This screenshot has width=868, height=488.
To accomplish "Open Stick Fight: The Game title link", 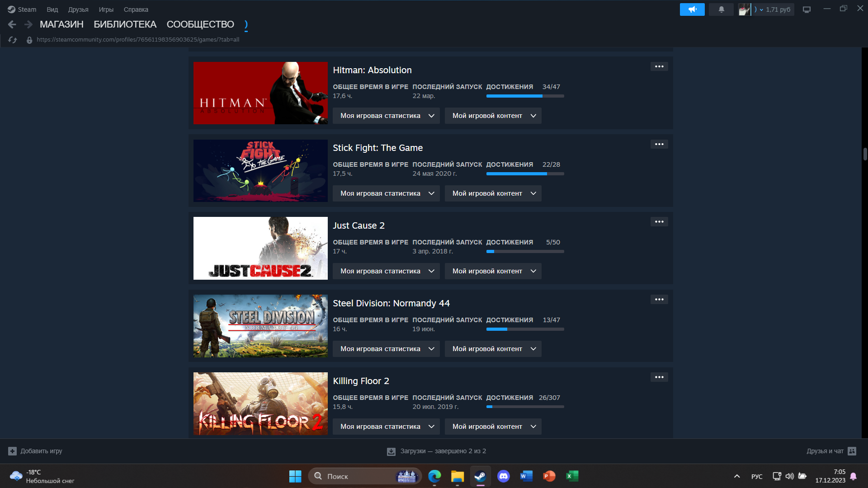I will [x=377, y=148].
